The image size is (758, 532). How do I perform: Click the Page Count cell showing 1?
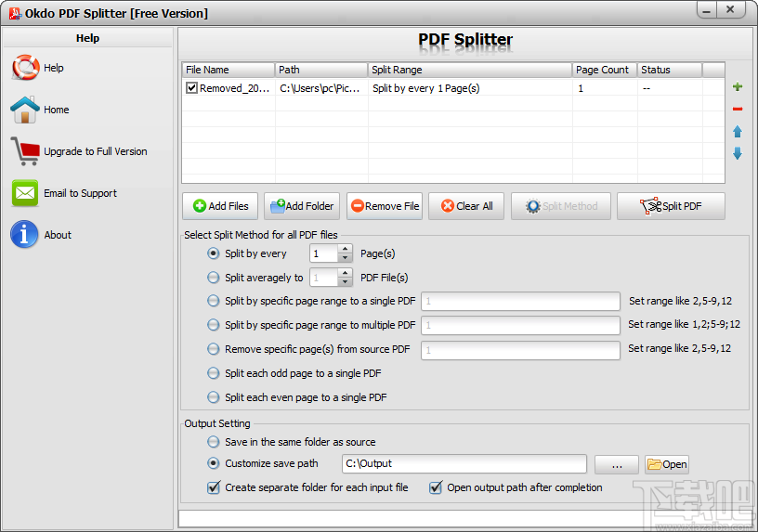pos(605,88)
